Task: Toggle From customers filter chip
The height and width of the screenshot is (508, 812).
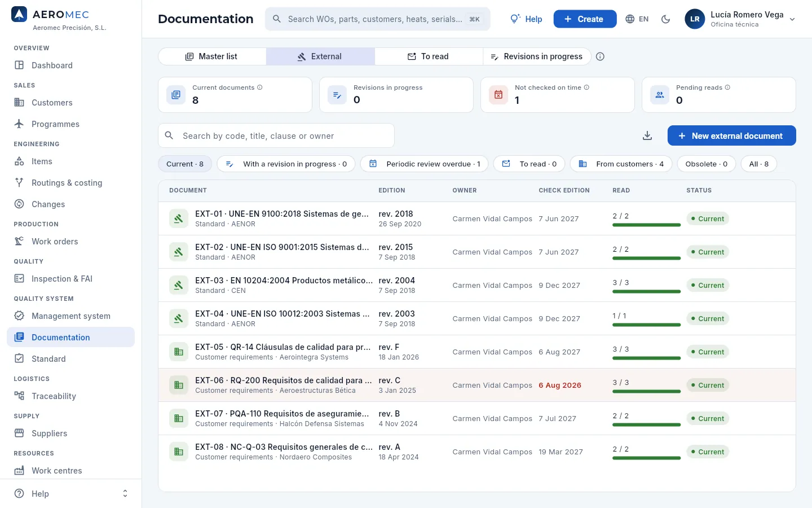Action: 621,164
